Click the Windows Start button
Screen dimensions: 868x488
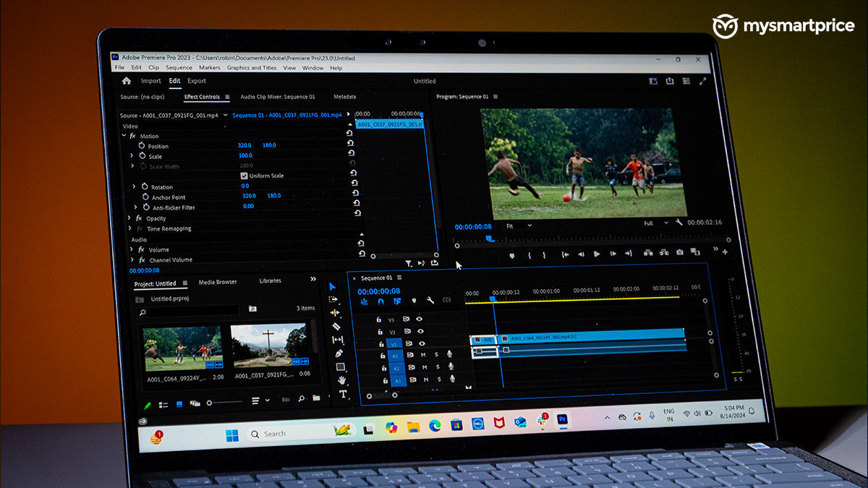[x=232, y=435]
